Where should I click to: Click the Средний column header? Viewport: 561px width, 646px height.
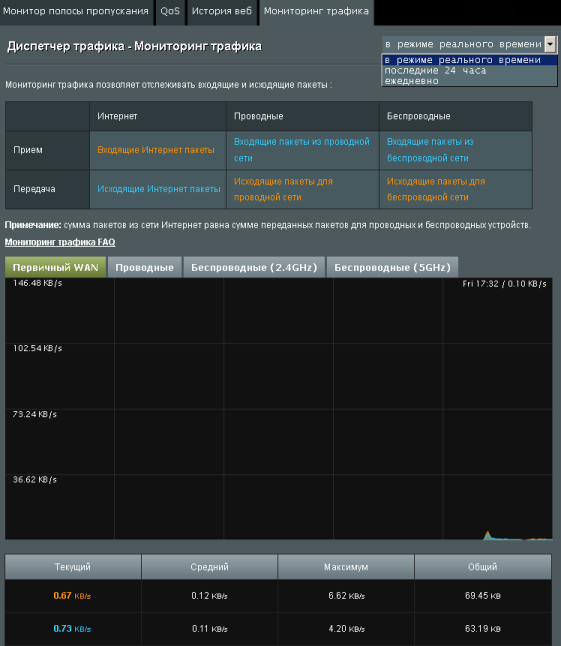(210, 567)
